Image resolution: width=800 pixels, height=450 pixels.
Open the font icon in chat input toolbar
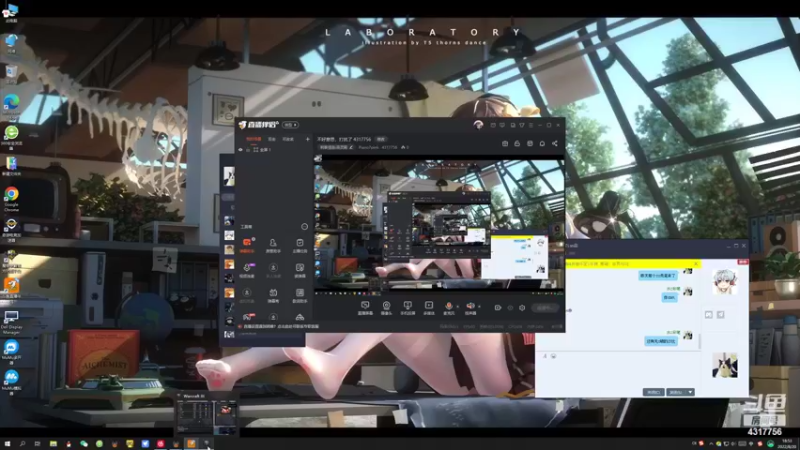545,356
